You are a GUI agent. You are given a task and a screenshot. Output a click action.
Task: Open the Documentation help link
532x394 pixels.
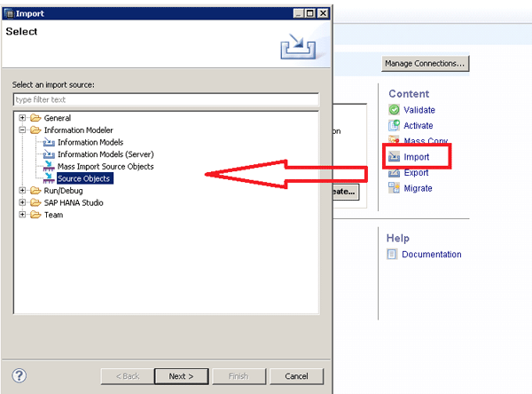(x=432, y=255)
